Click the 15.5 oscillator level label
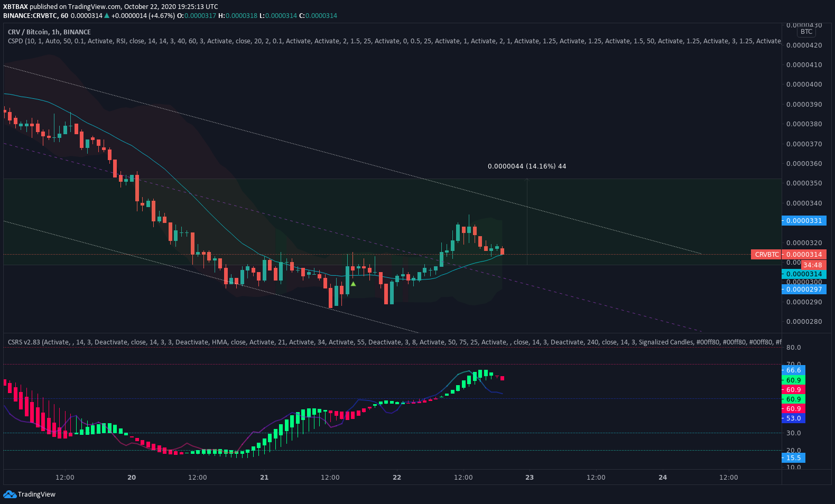835x504 pixels. [793, 458]
